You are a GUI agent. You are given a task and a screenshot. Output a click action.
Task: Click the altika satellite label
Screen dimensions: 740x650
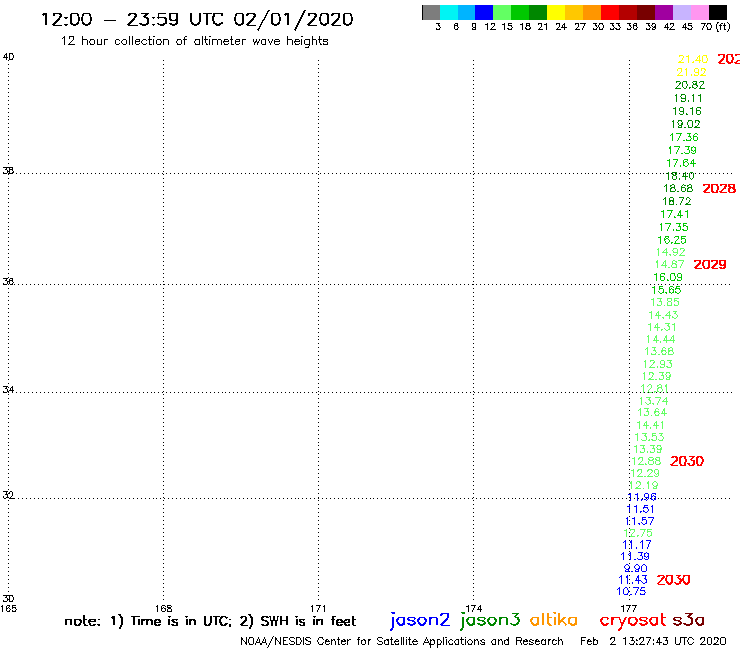[553, 619]
